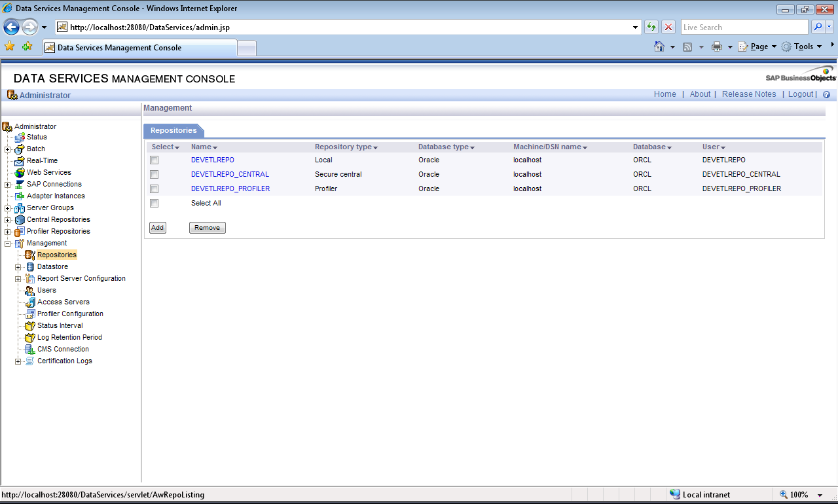Click the Real-Time node icon
The width and height of the screenshot is (838, 504).
click(20, 161)
